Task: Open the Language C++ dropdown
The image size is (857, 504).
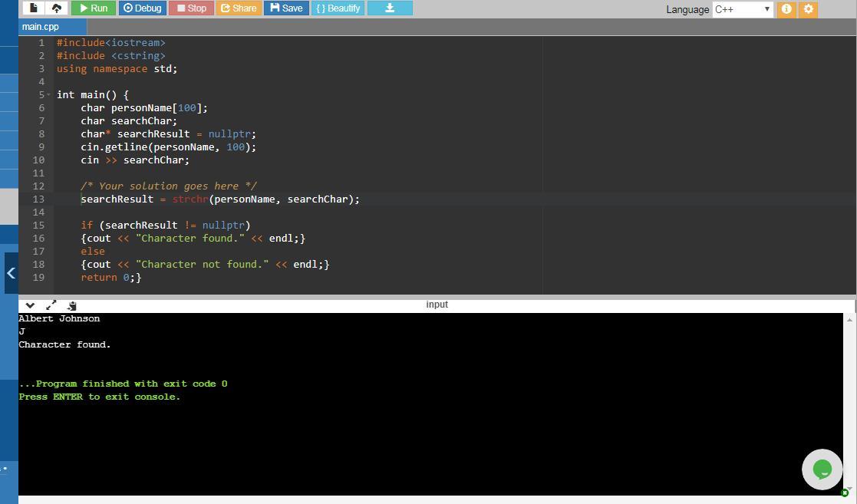Action: tap(742, 9)
